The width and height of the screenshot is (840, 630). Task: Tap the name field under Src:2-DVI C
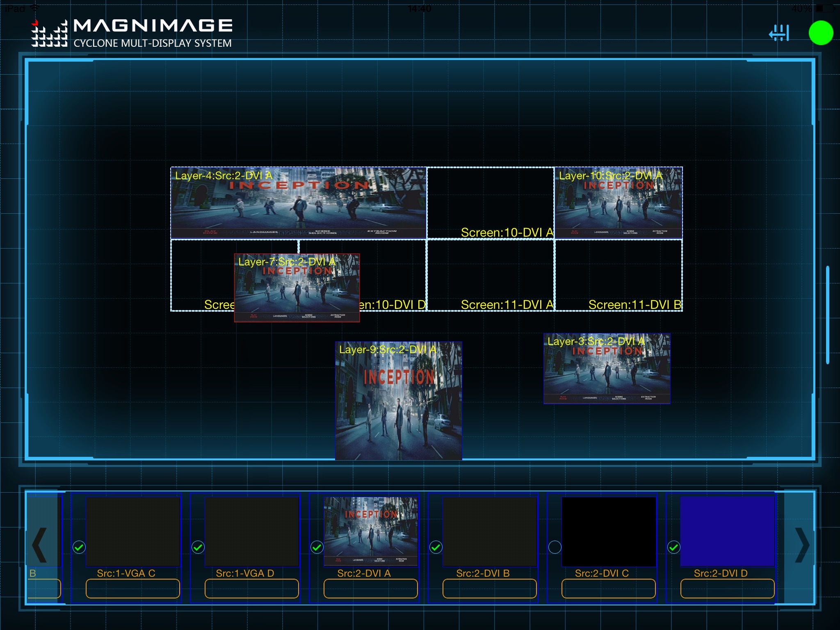point(609,589)
